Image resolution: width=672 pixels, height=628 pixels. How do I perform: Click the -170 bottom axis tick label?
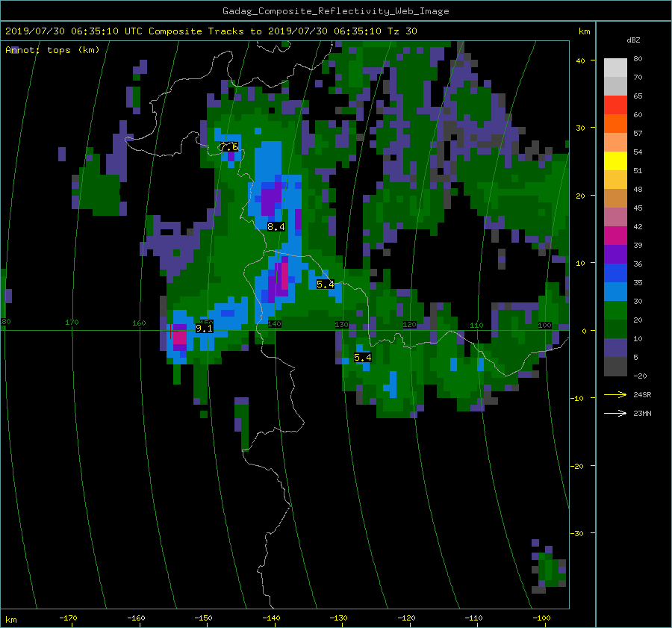pos(68,618)
